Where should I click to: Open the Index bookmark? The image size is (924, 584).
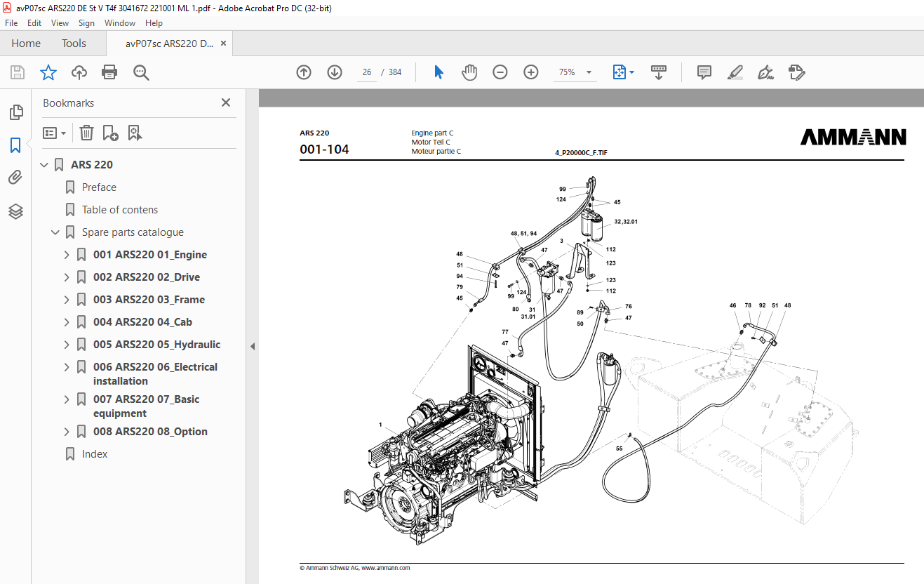pos(95,454)
